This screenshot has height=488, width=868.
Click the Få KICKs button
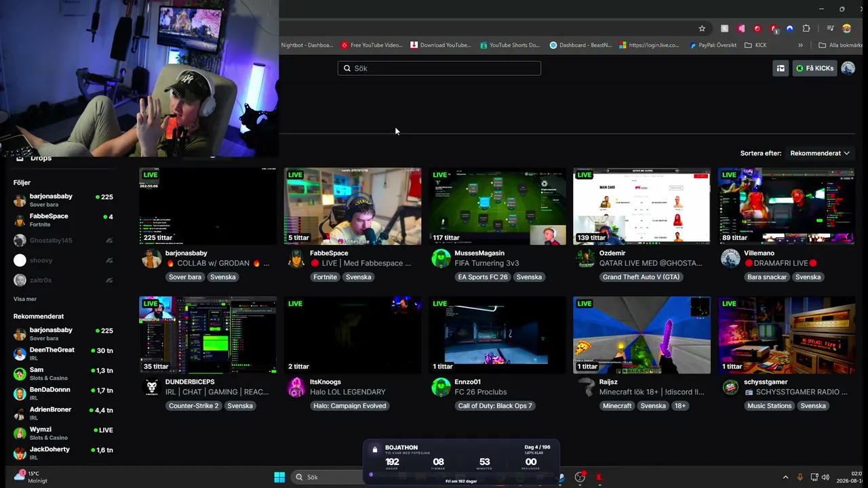pyautogui.click(x=814, y=68)
